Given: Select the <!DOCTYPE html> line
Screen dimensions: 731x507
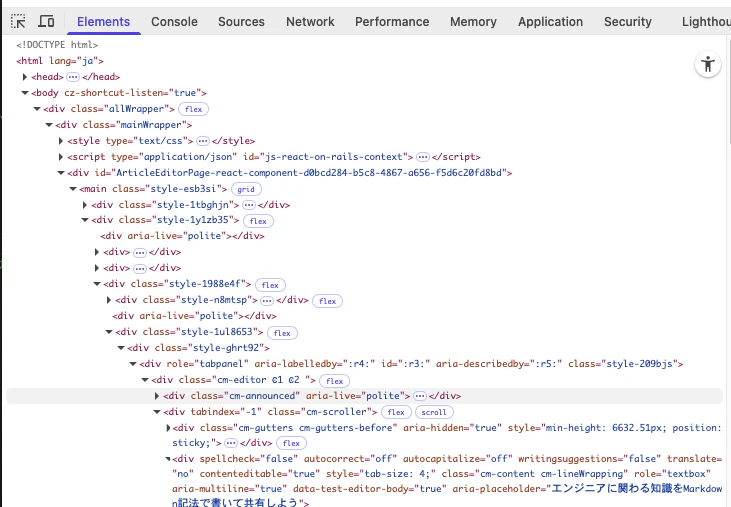Looking at the screenshot, I should click(57, 45).
